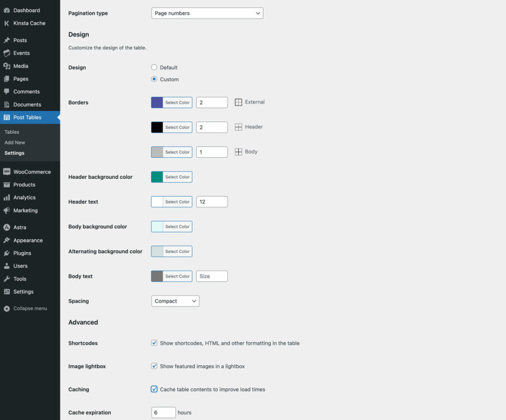
Task: Disable the table contents caching checkbox
Action: [x=154, y=389]
